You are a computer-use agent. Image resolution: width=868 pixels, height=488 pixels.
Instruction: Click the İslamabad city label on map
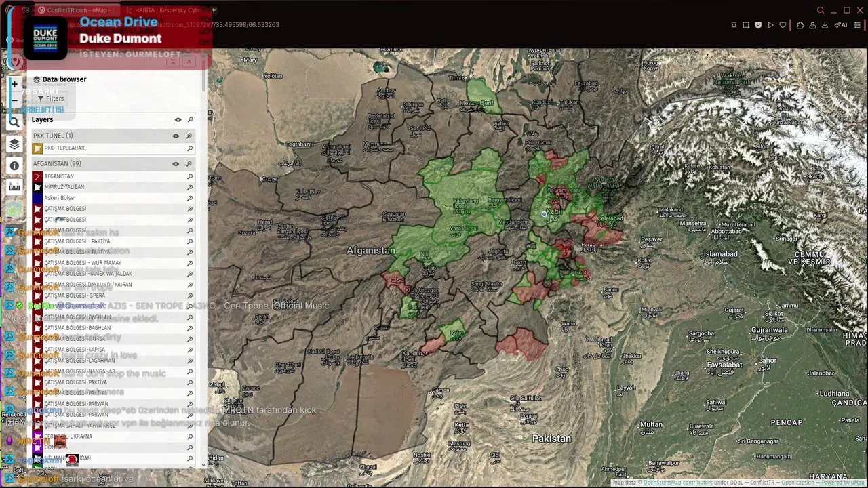720,254
